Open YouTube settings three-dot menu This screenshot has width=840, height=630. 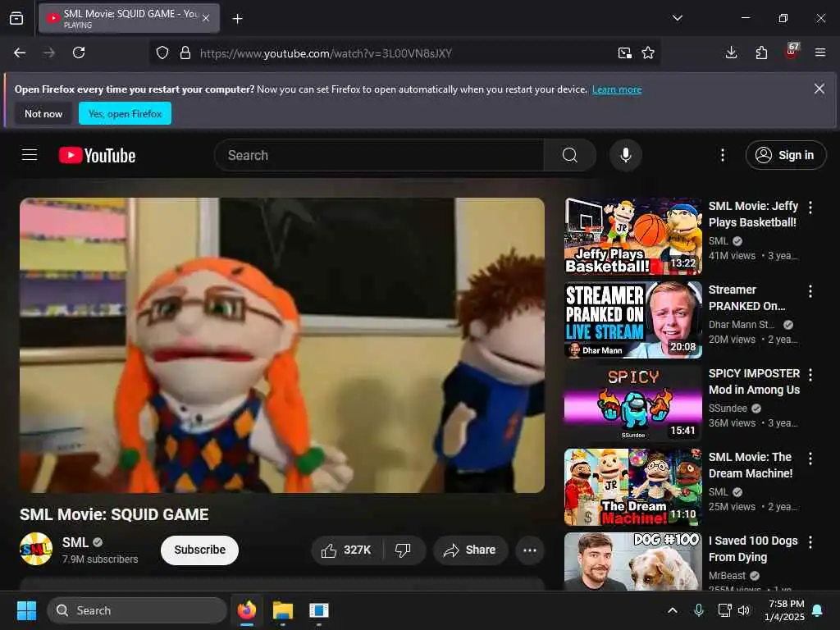click(x=722, y=155)
